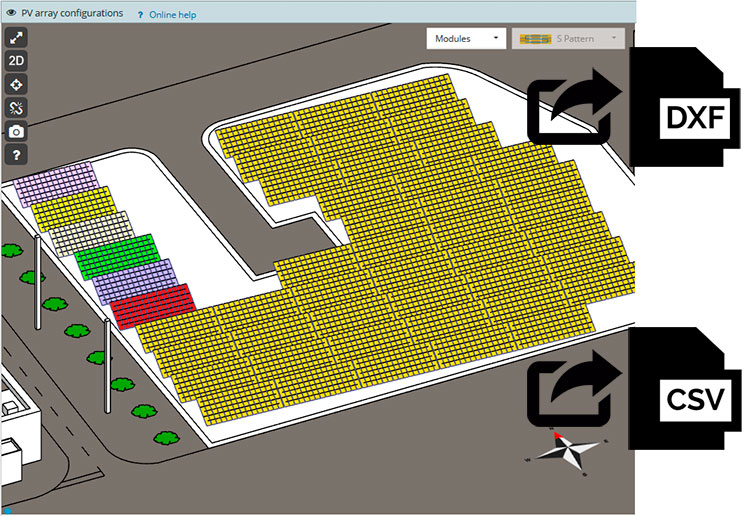Select the red module string

pos(153,306)
